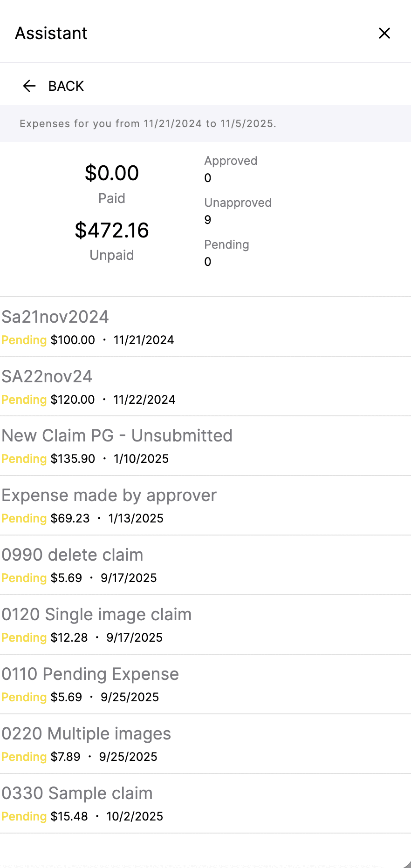
Task: Click the $0.00 Paid total
Action: coord(112,173)
